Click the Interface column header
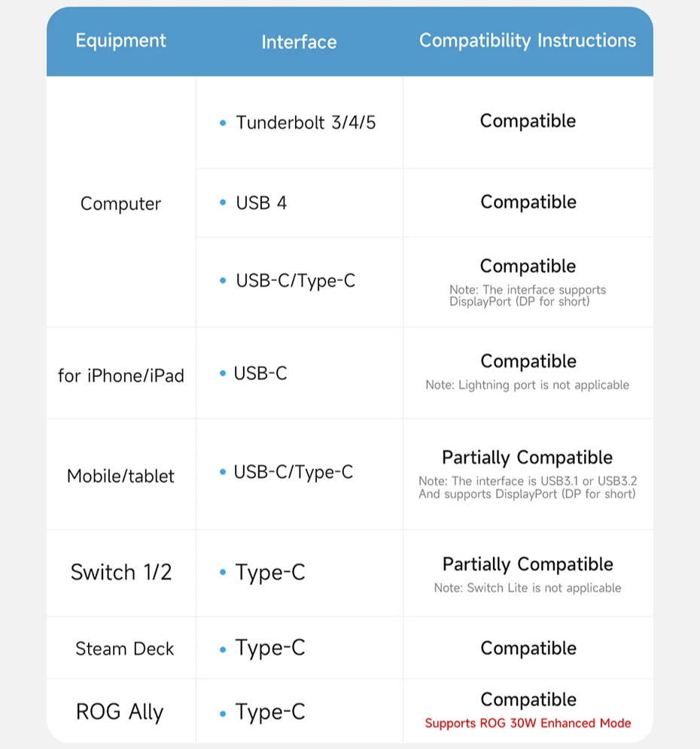The image size is (700, 749). (299, 42)
